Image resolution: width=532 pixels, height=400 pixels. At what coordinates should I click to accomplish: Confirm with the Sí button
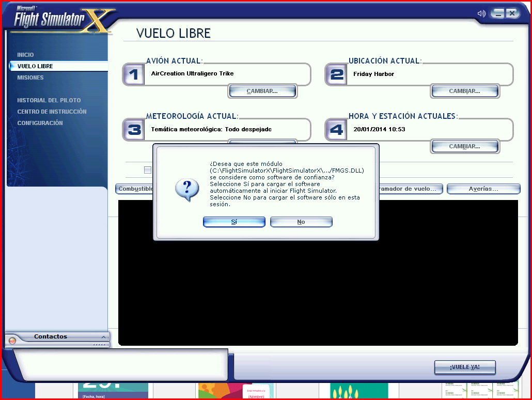[233, 222]
